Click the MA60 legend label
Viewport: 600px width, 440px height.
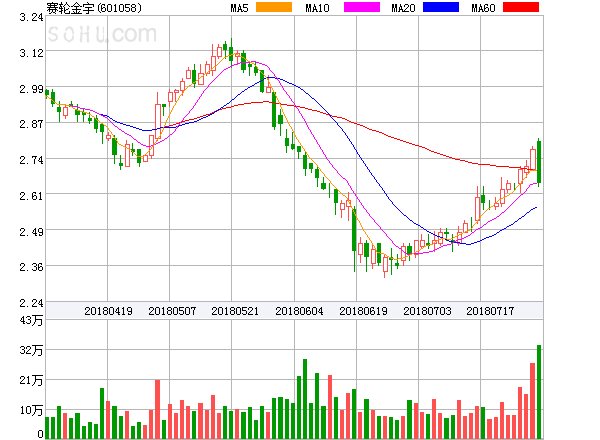pyautogui.click(x=483, y=8)
